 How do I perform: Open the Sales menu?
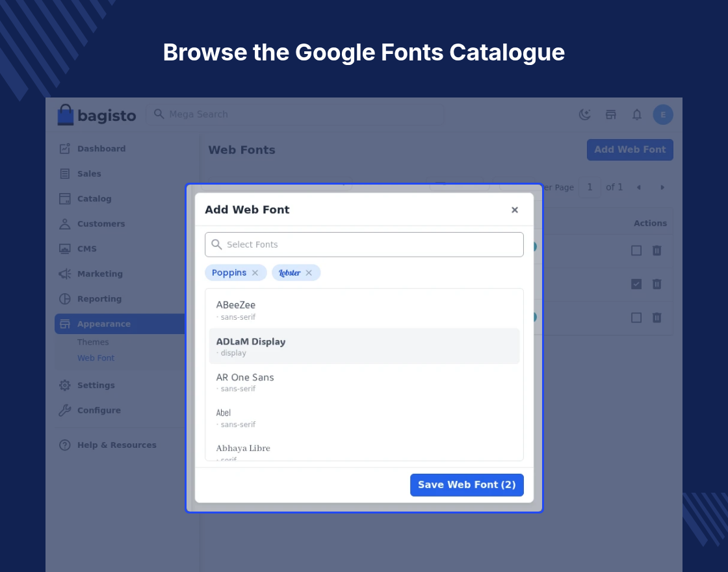tap(89, 174)
